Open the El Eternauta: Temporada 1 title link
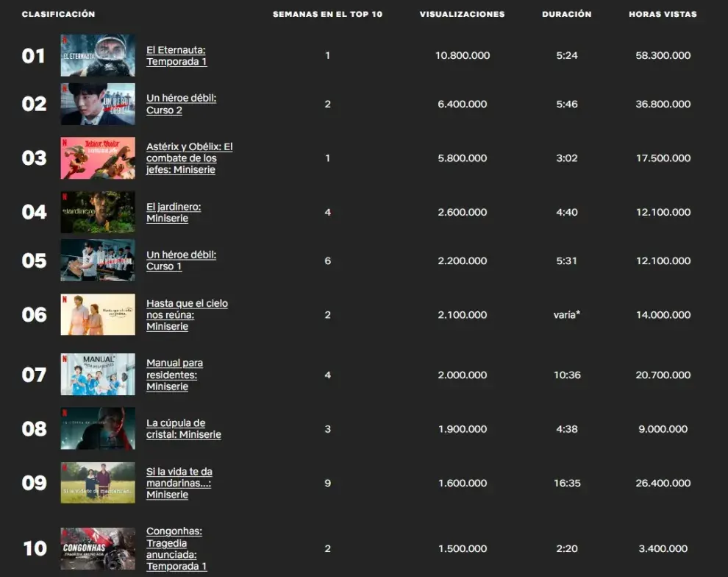The height and width of the screenshot is (577, 728). coord(176,56)
